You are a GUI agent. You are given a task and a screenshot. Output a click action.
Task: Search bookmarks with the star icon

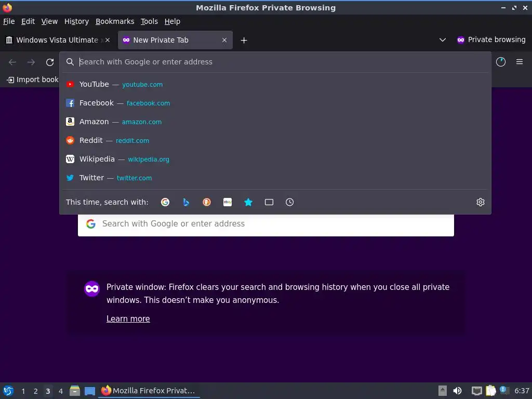(248, 202)
